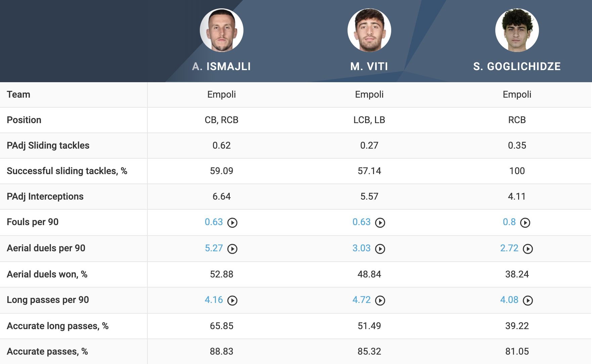The width and height of the screenshot is (592, 364).
Task: Click S. Goglichidze's profile photo
Action: click(x=517, y=30)
